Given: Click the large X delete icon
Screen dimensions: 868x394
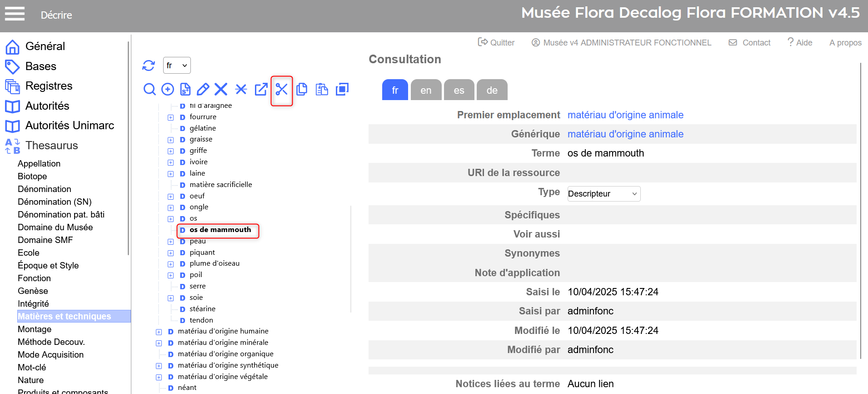Looking at the screenshot, I should click(221, 89).
